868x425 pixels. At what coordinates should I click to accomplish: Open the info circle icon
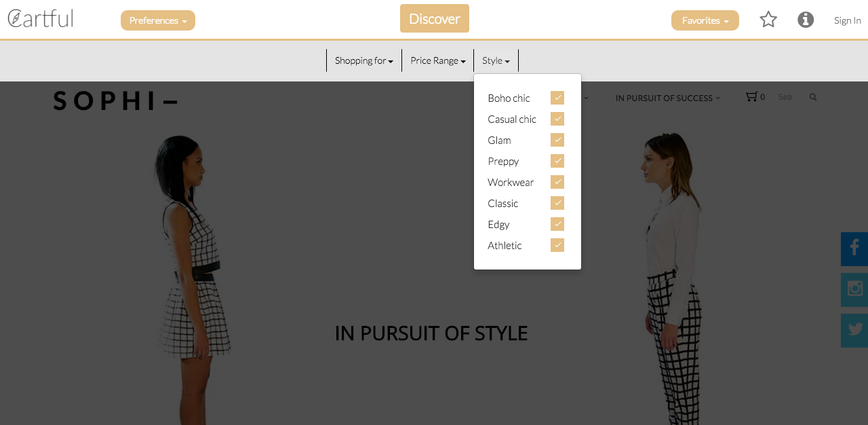pos(806,20)
